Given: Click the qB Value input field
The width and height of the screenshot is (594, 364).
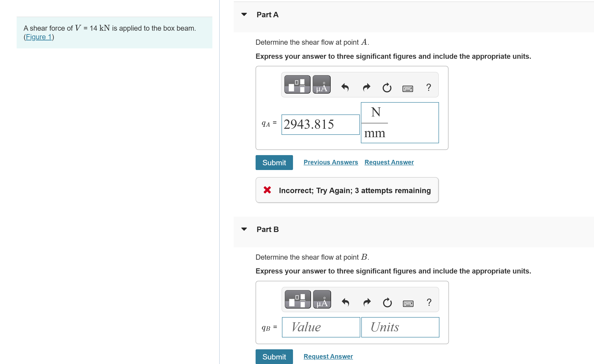Looking at the screenshot, I should pos(321,327).
